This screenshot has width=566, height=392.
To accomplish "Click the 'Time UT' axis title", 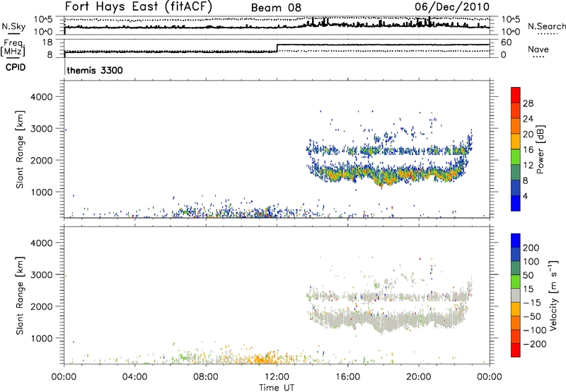I will point(277,388).
